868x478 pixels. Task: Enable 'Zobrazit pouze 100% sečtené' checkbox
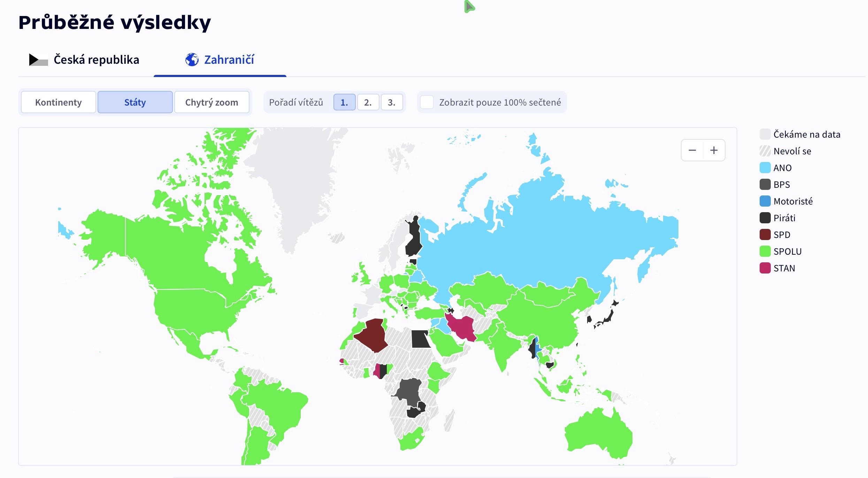[427, 102]
